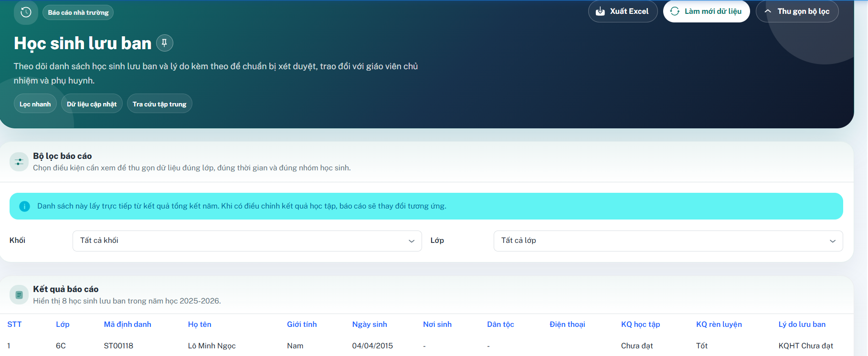Click the filter sliders icon
The height and width of the screenshot is (356, 868).
(19, 162)
